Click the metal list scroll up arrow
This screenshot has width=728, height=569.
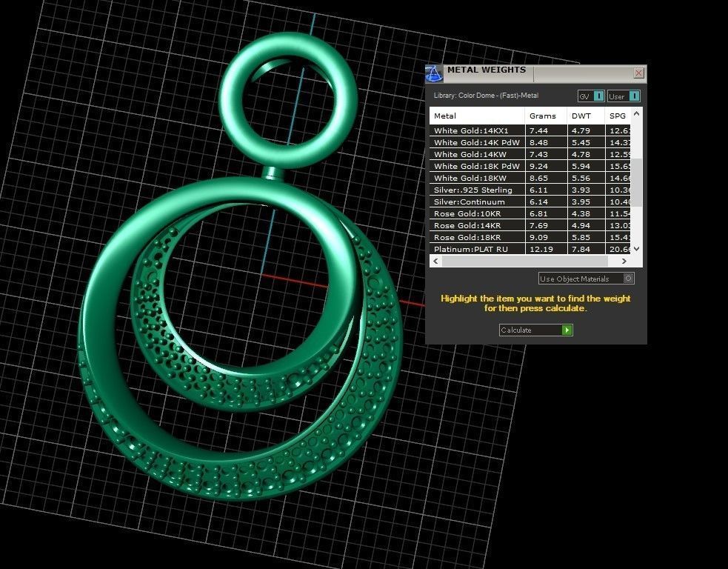pos(636,113)
